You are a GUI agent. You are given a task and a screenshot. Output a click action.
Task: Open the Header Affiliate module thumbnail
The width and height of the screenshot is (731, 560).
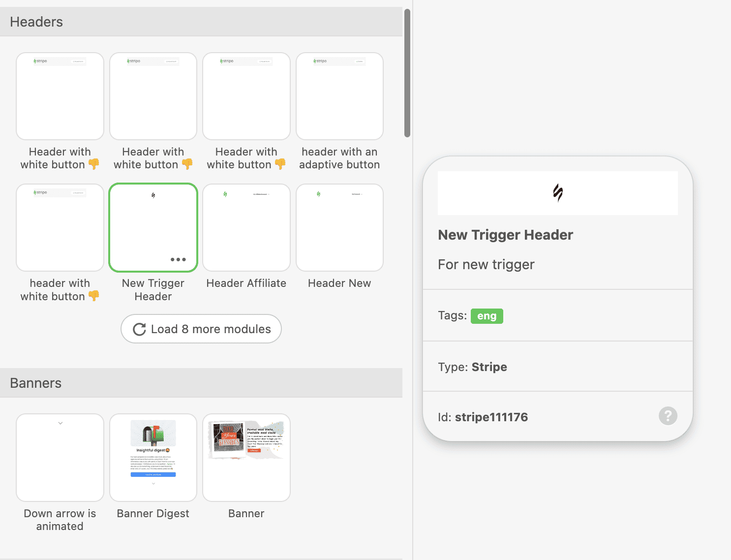pyautogui.click(x=246, y=227)
